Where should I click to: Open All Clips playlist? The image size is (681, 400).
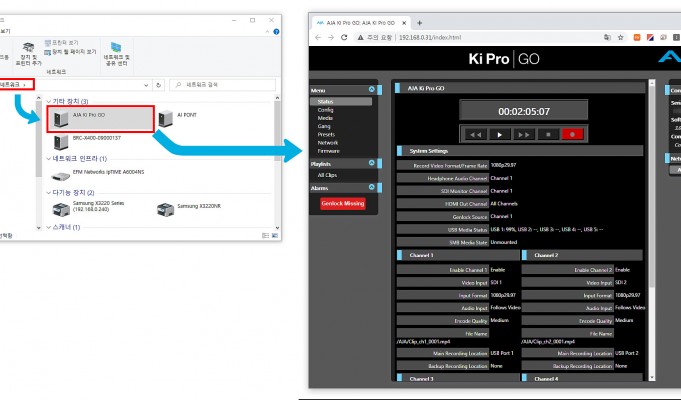(327, 175)
